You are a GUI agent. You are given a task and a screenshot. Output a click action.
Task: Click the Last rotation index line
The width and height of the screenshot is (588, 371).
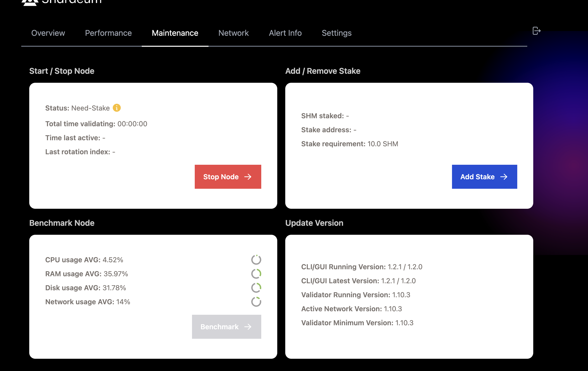[x=80, y=152]
